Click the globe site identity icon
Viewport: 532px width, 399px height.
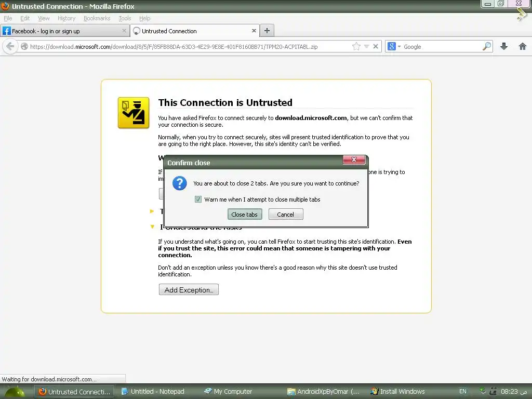click(x=24, y=46)
